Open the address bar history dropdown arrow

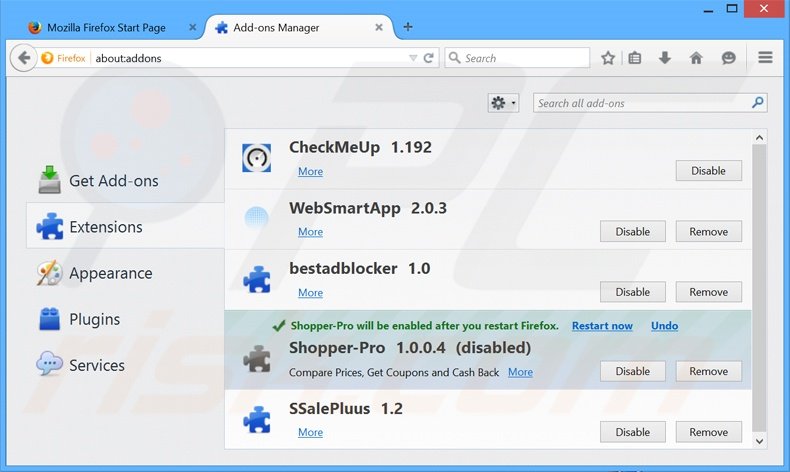(x=413, y=58)
